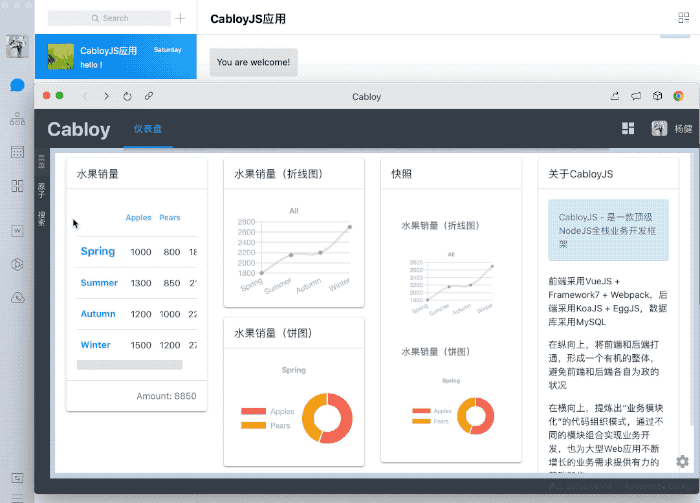
Task: Click the Spring Apples value 1000
Action: click(141, 252)
